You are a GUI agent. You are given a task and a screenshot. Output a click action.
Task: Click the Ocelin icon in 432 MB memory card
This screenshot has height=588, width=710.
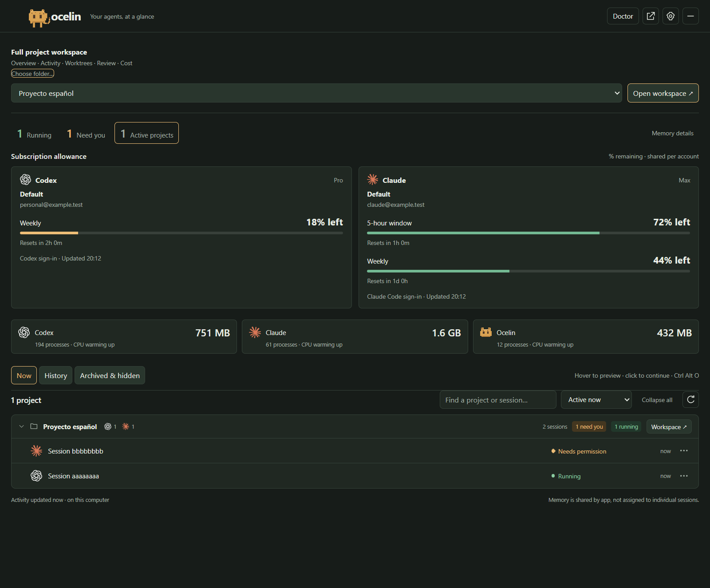tap(486, 332)
